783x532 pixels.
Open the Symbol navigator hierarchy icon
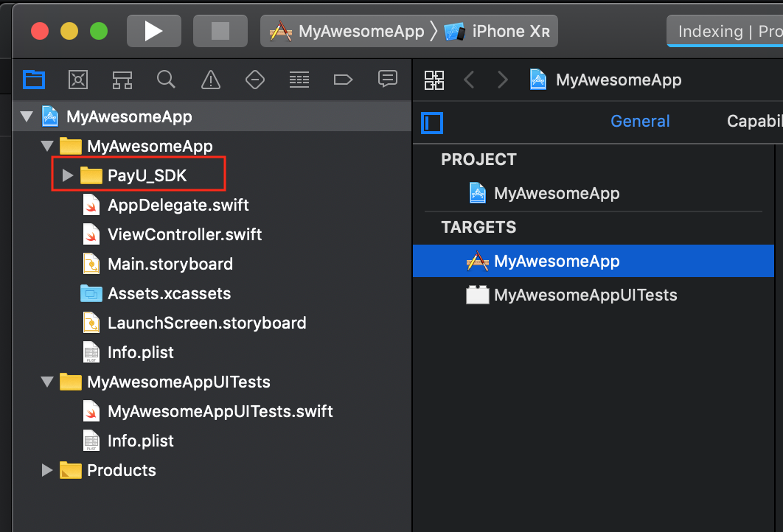tap(122, 80)
